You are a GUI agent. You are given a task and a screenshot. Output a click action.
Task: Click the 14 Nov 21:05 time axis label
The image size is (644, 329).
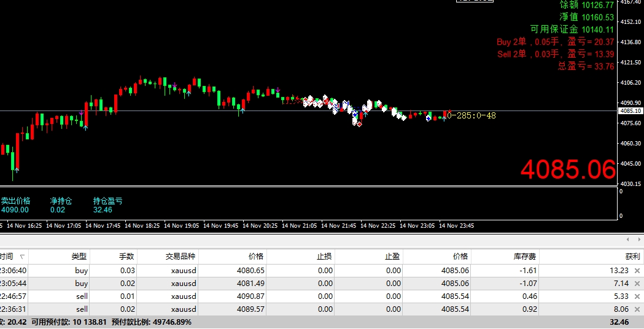pos(300,225)
